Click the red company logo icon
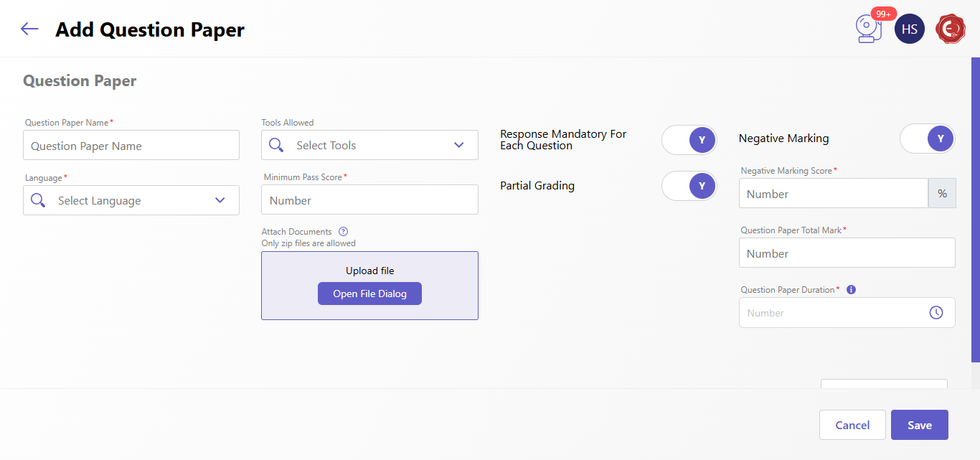 click(951, 29)
